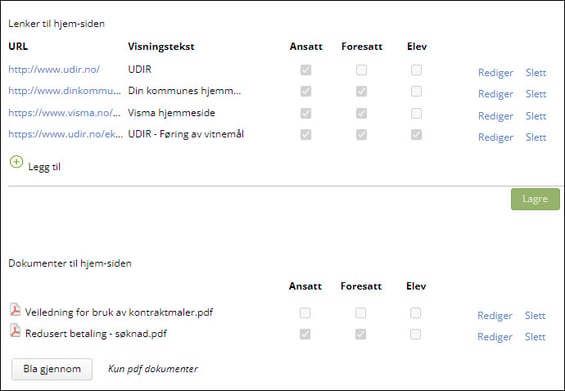Image resolution: width=565 pixels, height=391 pixels.
Task: Toggle Ansatt checkbox for UDIR link
Action: (306, 70)
